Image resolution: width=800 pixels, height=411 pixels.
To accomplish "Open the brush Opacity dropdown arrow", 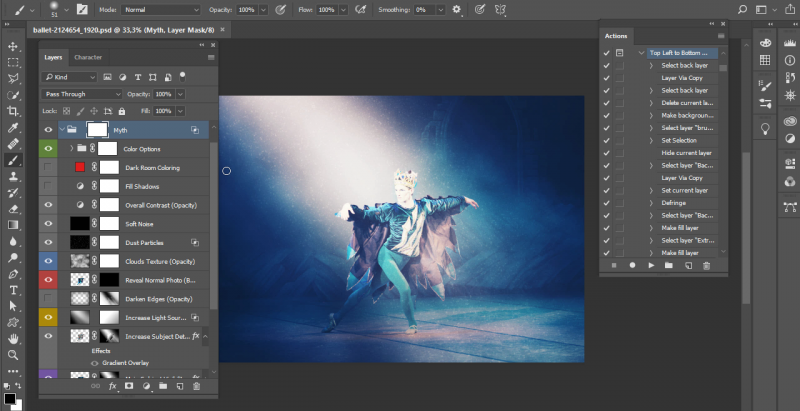I will pyautogui.click(x=263, y=10).
